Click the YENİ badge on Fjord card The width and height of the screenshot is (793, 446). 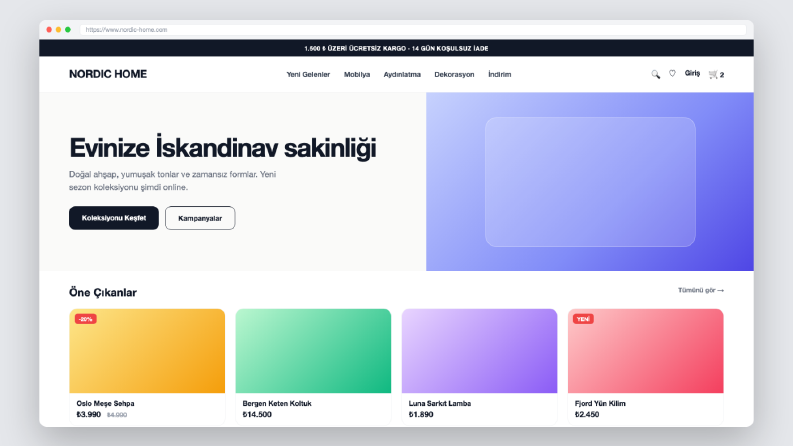click(583, 319)
